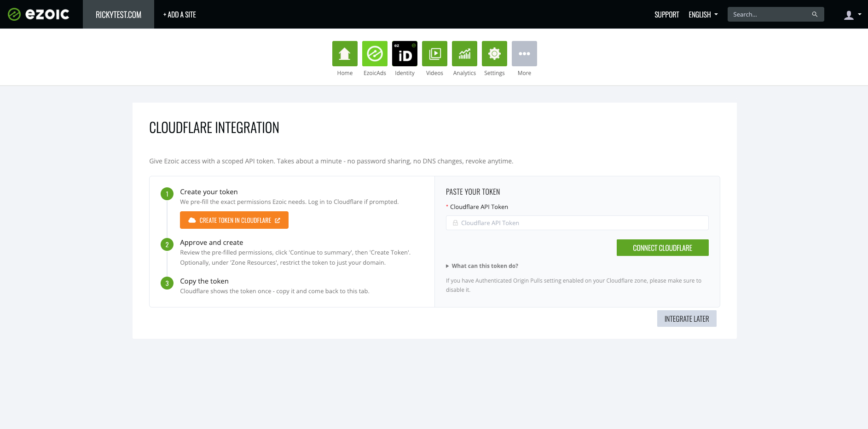Viewport: 868px width, 429px height.
Task: Open the user account avatar menu
Action: click(x=852, y=15)
